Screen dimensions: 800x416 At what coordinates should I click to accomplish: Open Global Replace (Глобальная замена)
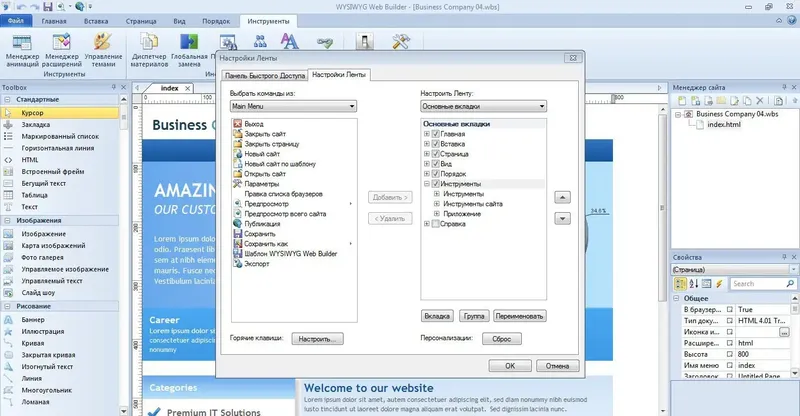[189, 51]
